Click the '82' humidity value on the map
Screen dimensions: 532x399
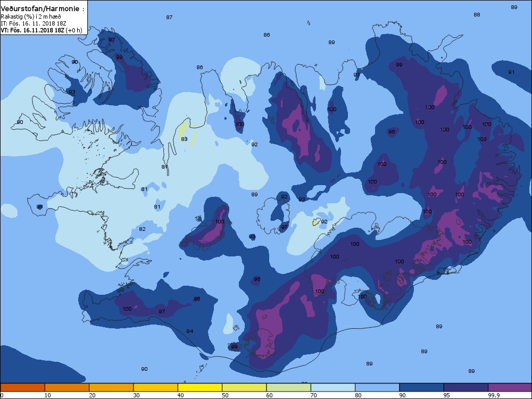[142, 229]
